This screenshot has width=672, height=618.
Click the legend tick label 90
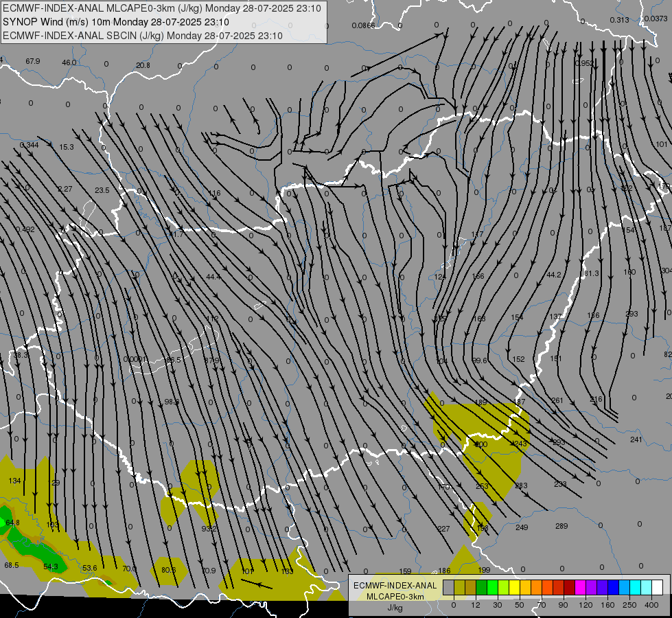pyautogui.click(x=563, y=605)
